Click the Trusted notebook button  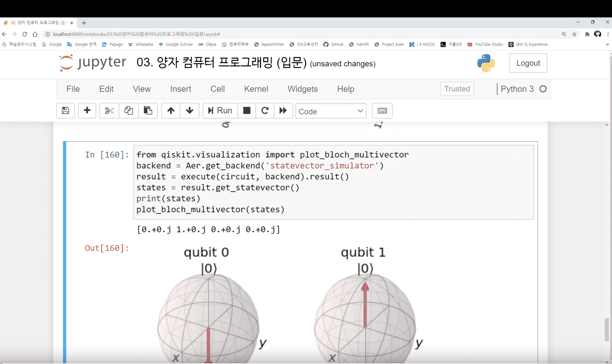[457, 89]
